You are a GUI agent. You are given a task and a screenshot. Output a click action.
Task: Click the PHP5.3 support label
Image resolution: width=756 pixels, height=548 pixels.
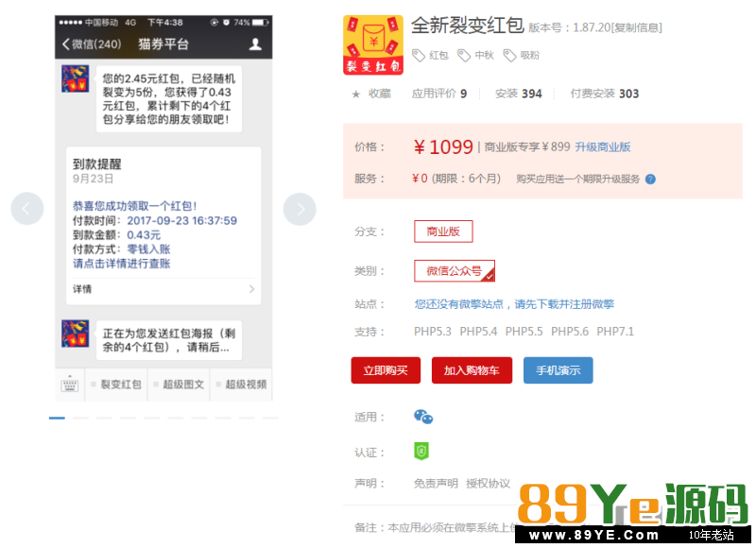click(433, 332)
